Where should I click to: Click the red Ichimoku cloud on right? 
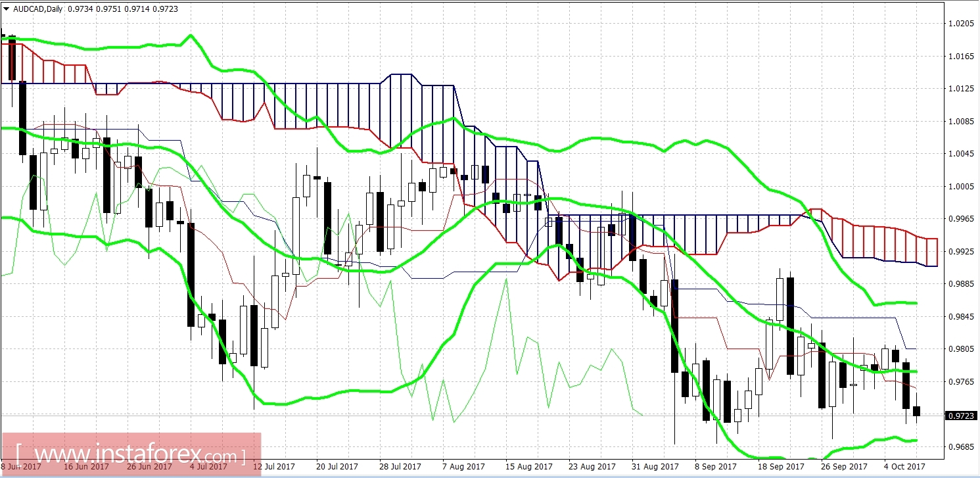tap(887, 243)
